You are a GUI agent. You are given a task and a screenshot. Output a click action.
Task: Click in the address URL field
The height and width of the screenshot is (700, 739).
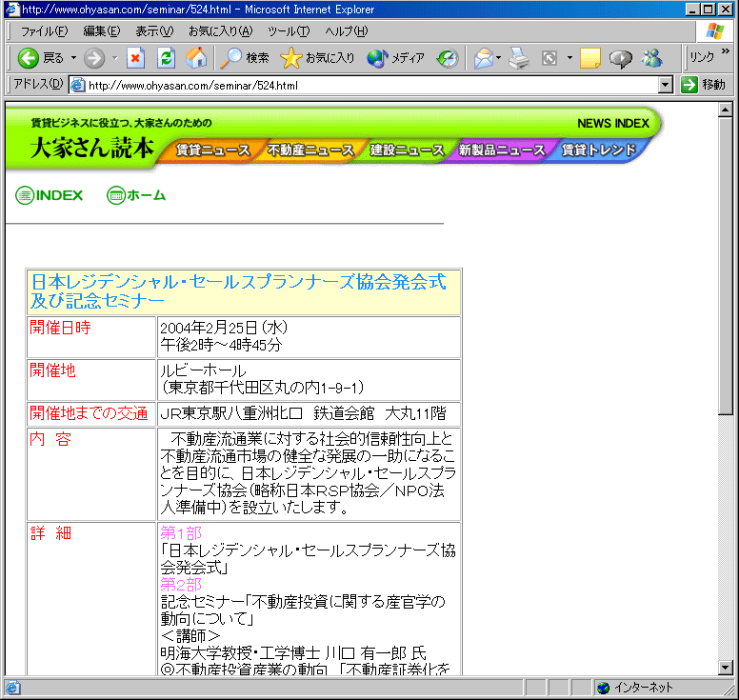coord(372,86)
